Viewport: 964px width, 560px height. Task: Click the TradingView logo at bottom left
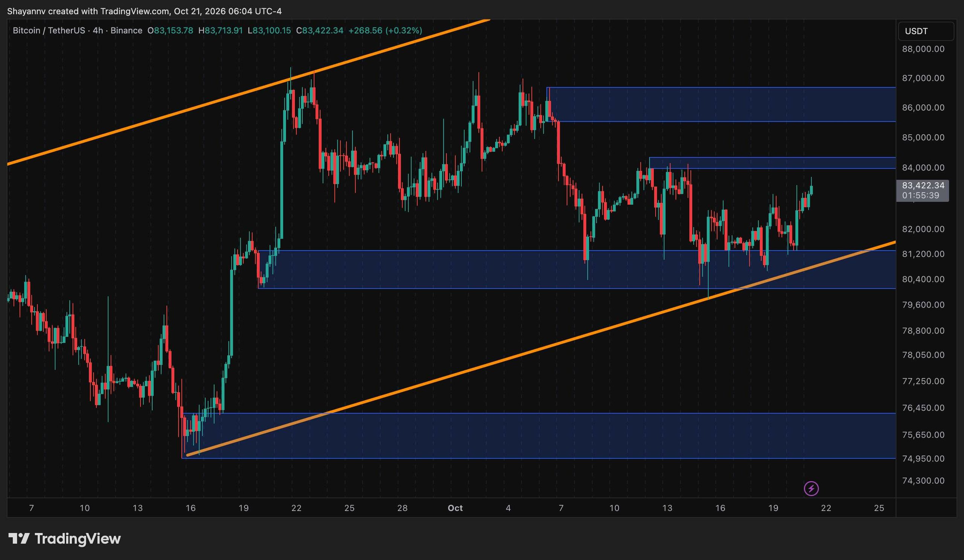tap(65, 539)
